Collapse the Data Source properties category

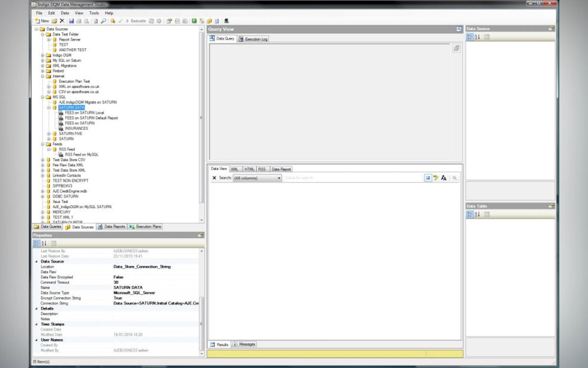point(37,261)
